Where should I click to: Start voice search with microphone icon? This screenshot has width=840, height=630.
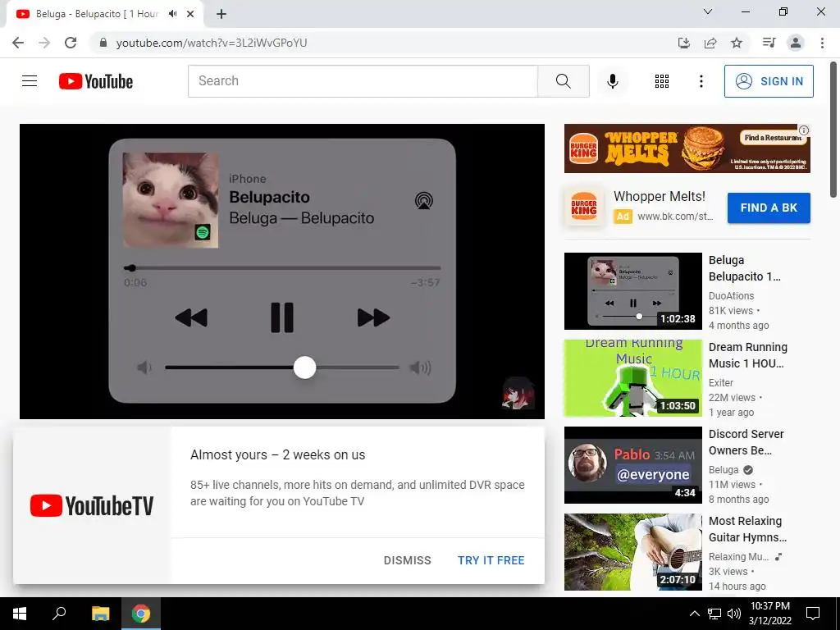coord(612,81)
